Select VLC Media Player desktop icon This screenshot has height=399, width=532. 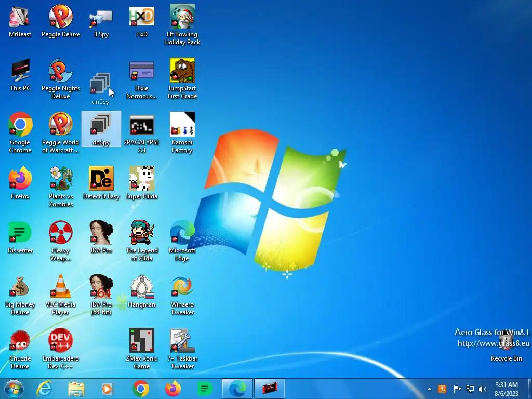61,295
